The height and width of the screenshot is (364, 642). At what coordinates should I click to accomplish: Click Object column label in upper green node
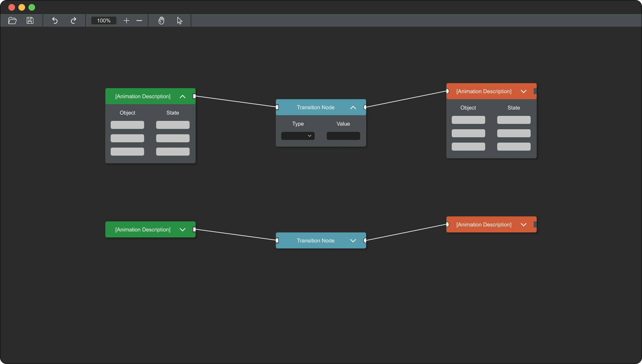point(127,113)
